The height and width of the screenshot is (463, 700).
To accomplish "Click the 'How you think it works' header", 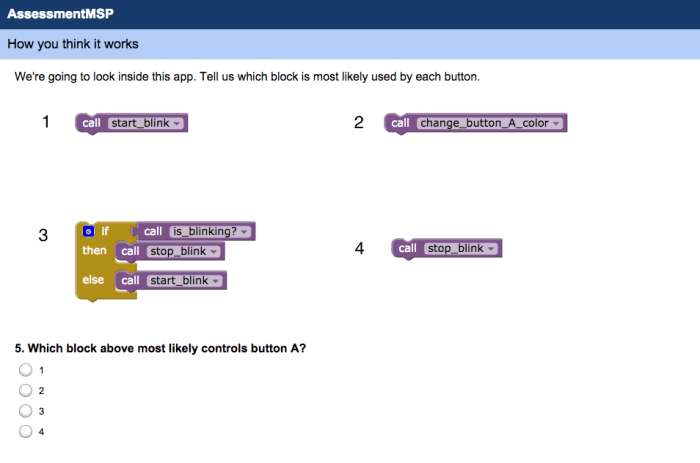I will coord(73,44).
